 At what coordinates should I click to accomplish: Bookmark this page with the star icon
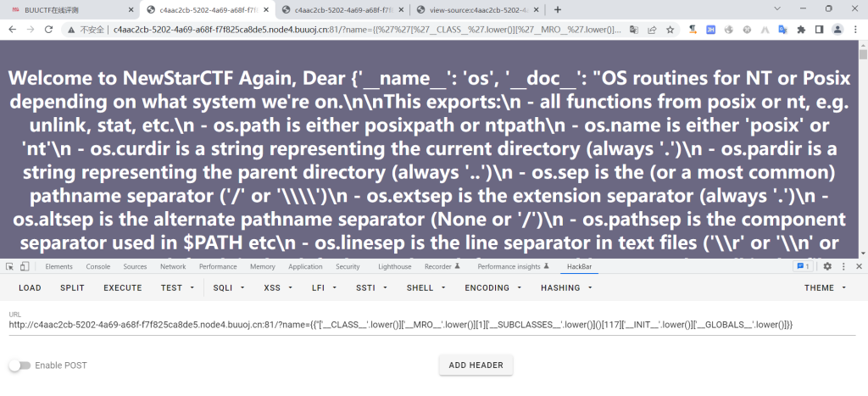pos(670,29)
